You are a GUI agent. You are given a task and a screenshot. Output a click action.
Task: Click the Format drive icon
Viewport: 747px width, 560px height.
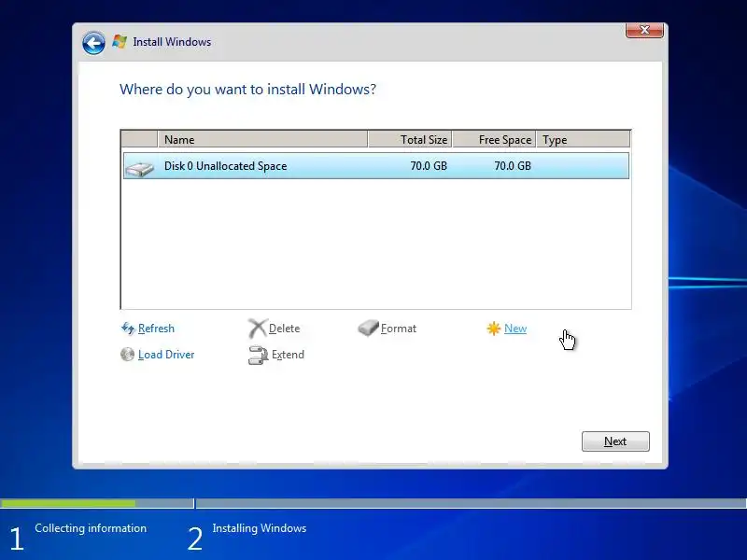click(x=368, y=328)
